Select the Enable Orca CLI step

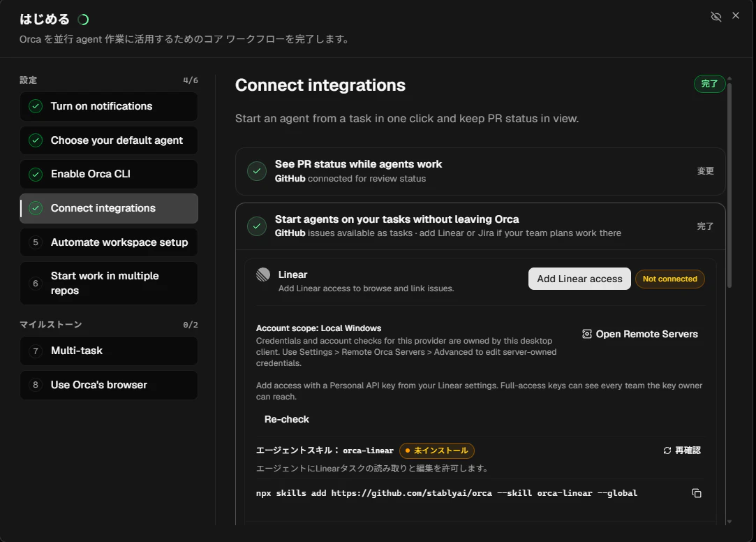pyautogui.click(x=108, y=174)
